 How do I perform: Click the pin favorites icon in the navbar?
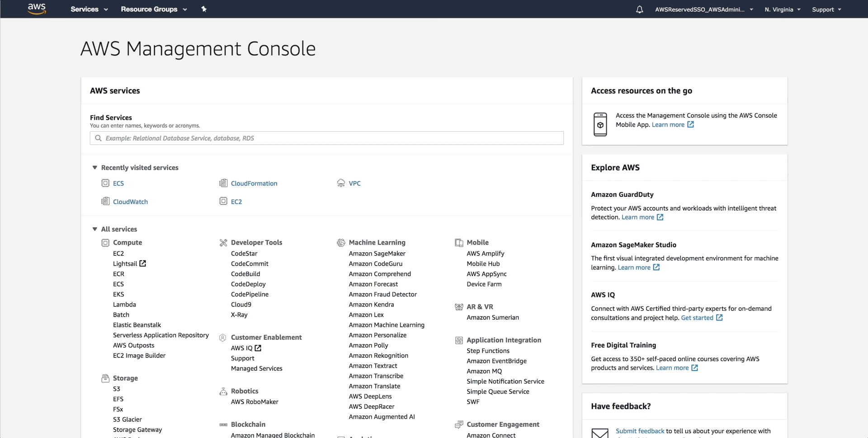point(204,9)
